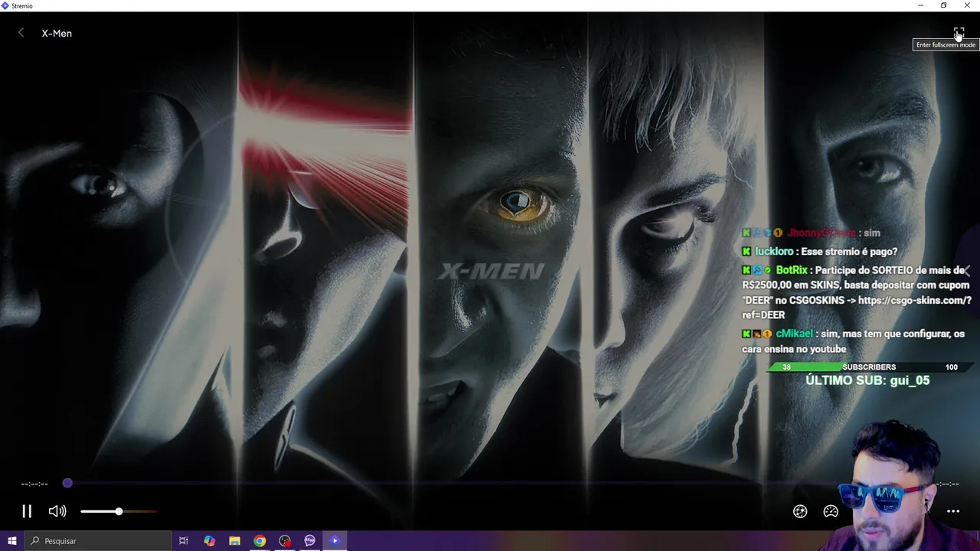This screenshot has width=980, height=551.
Task: Open the purple round-face app taskbar icon
Action: [309, 540]
